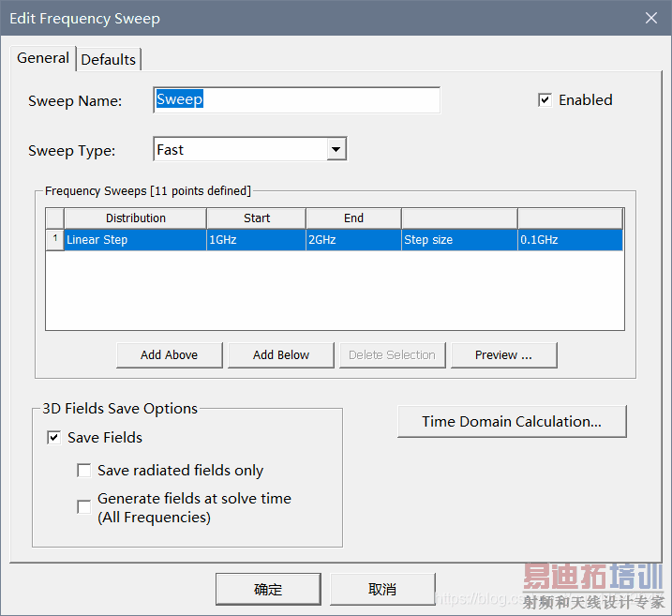Click the Start column header

tap(256, 218)
